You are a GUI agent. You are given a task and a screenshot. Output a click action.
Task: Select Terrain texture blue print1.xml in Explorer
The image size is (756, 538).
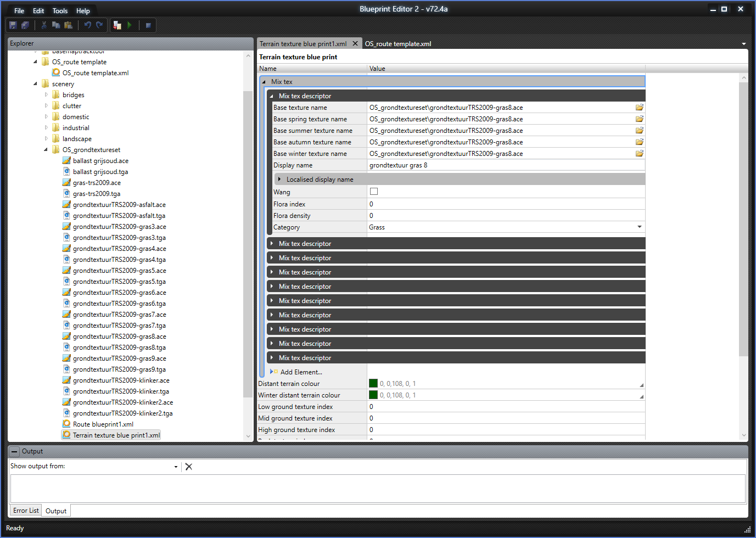tap(116, 435)
